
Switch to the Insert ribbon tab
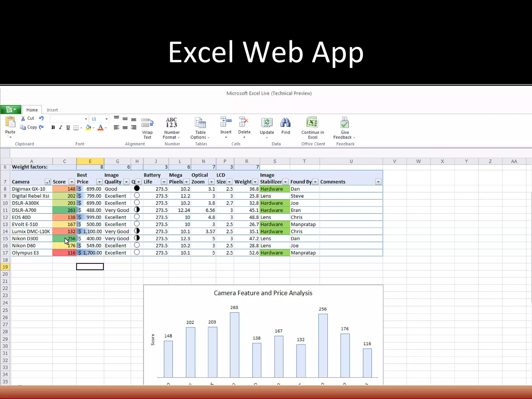[x=52, y=110]
